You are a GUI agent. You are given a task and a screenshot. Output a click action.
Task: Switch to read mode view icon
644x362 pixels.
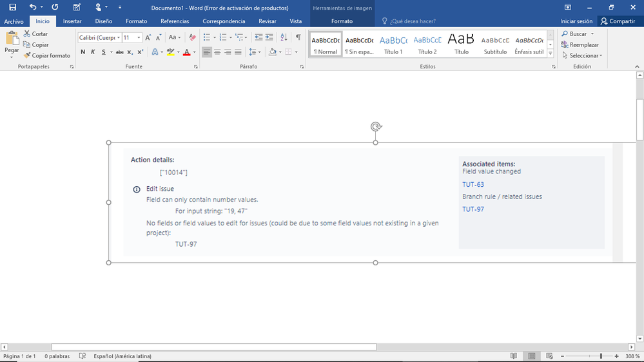click(x=513, y=356)
